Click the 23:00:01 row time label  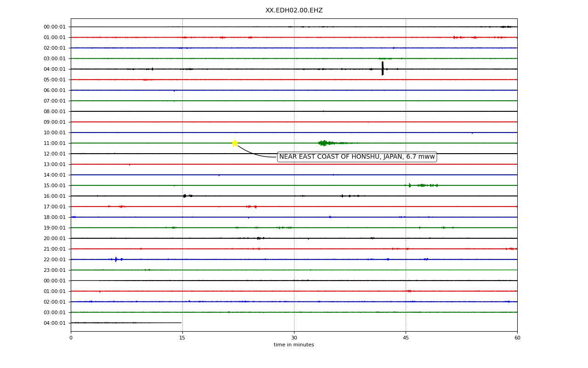coord(55,270)
